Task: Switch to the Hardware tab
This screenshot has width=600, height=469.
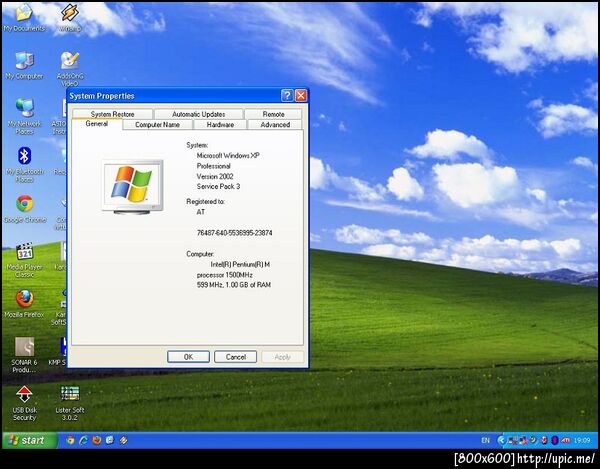Action: coord(220,125)
